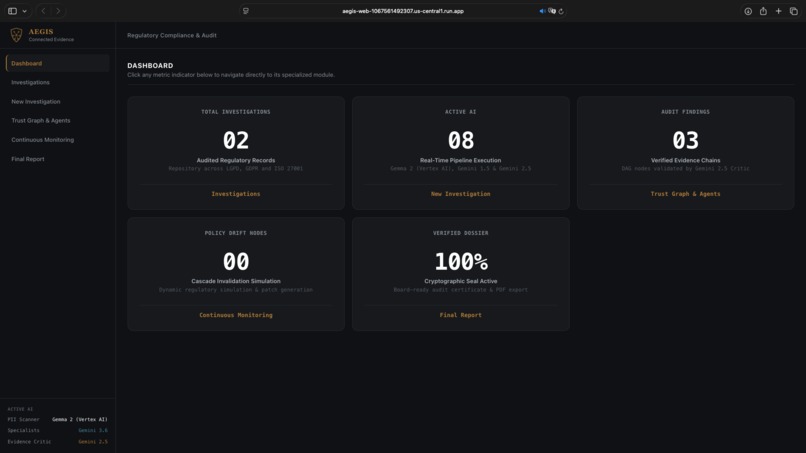Click the 100% Verified Dossier metric
Screen dimensions: 806x453
coord(461,261)
